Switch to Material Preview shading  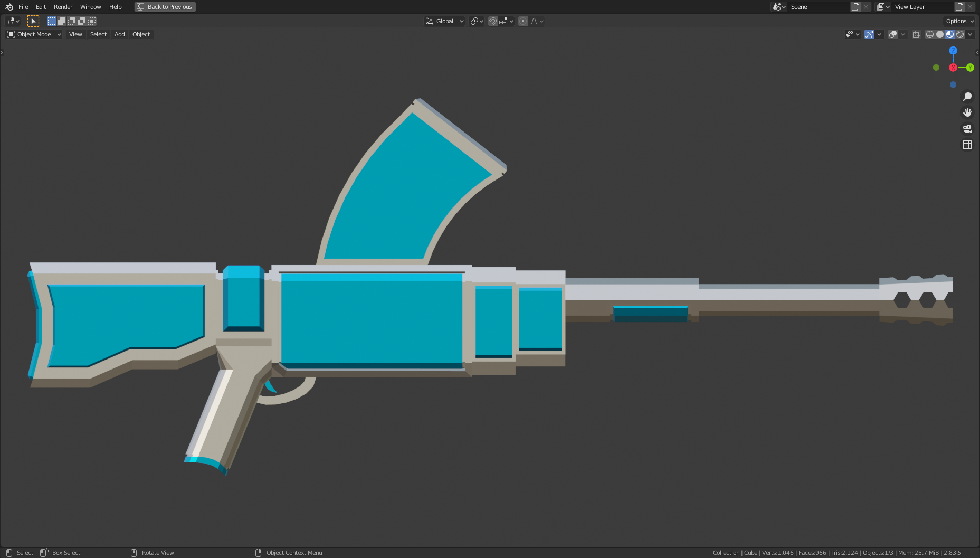click(949, 34)
